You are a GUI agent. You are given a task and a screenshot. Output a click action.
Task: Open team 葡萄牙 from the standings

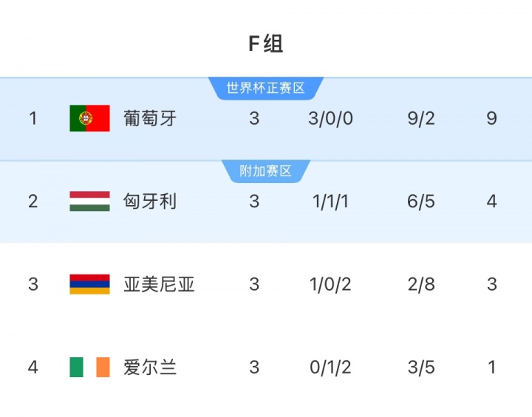(150, 118)
